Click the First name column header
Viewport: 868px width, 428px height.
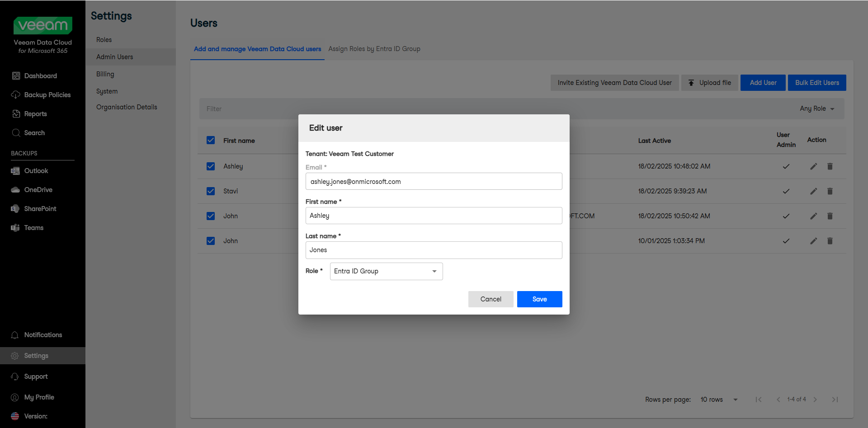tap(239, 141)
